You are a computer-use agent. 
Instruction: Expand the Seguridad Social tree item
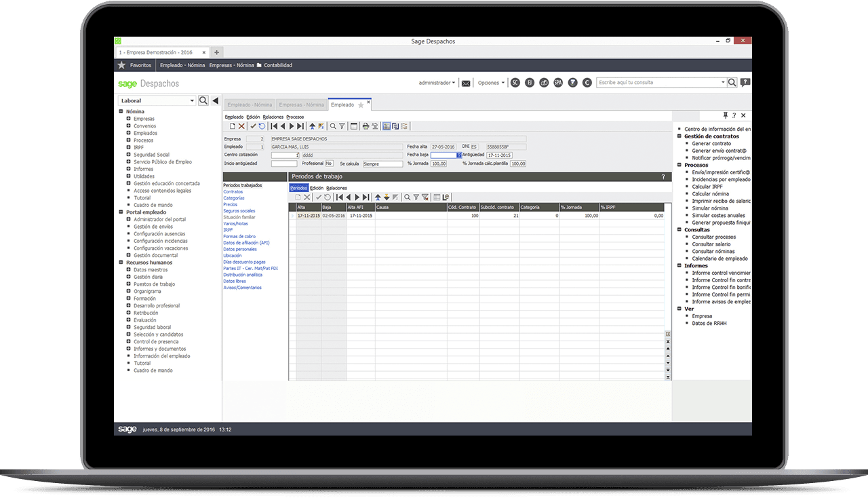pos(128,155)
